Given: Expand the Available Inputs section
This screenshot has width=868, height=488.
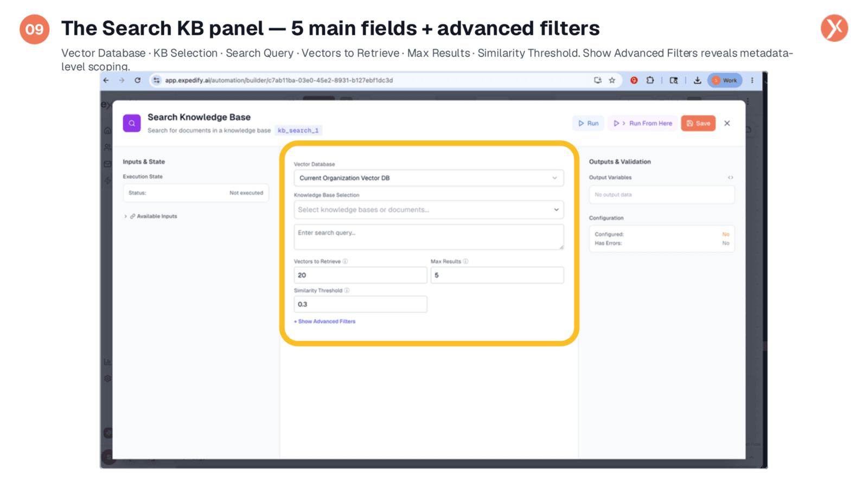Looking at the screenshot, I should click(x=151, y=216).
